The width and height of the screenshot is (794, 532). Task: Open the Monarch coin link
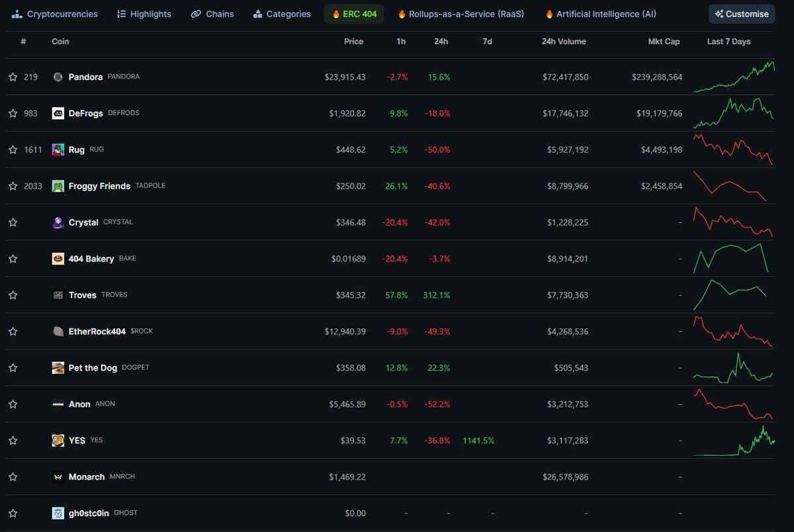[87, 477]
